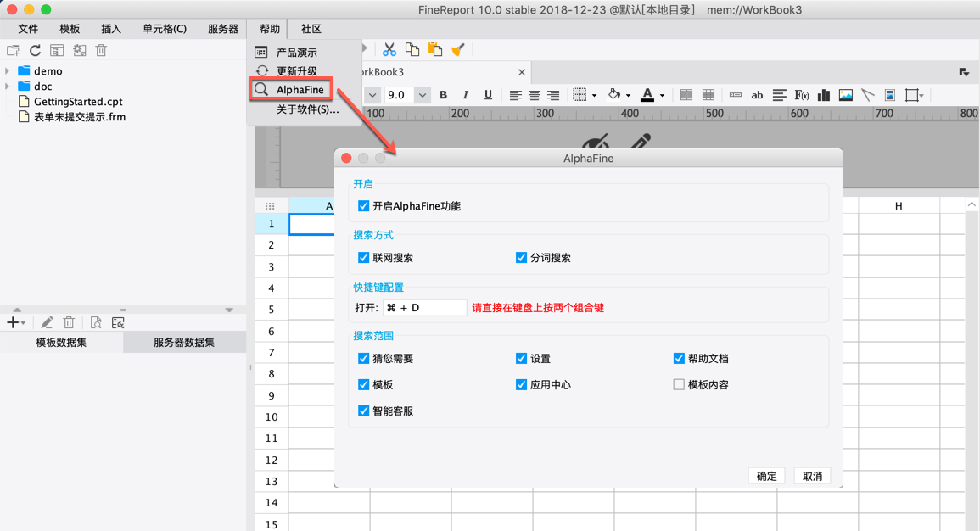Open the 文件 menu
This screenshot has width=980, height=531.
coord(28,29)
